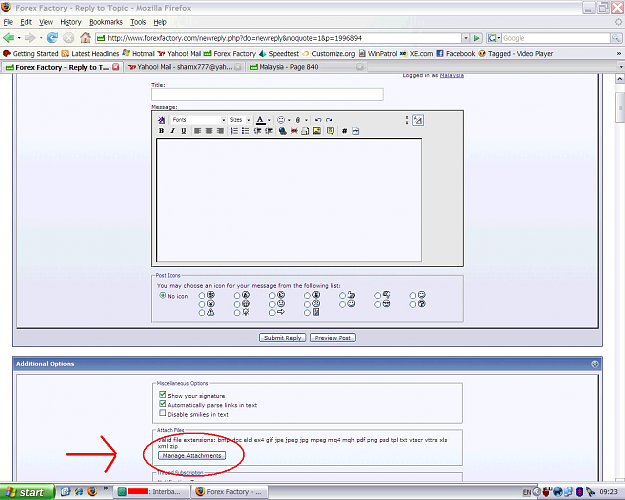Viewport: 625px width, 500px height.
Task: Open the Forex Factory taskbar window button
Action: point(229,492)
